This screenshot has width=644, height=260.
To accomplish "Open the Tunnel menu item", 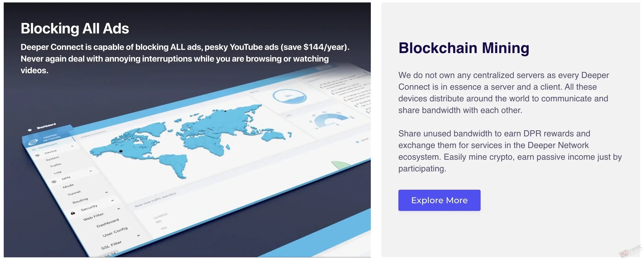I will click(x=74, y=193).
